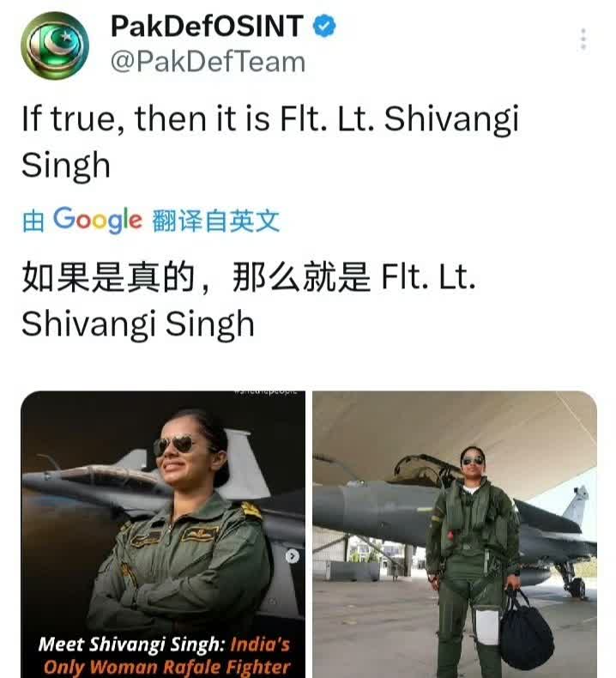The image size is (616, 678).
Task: Open the three-dot more options menu
Action: (583, 39)
